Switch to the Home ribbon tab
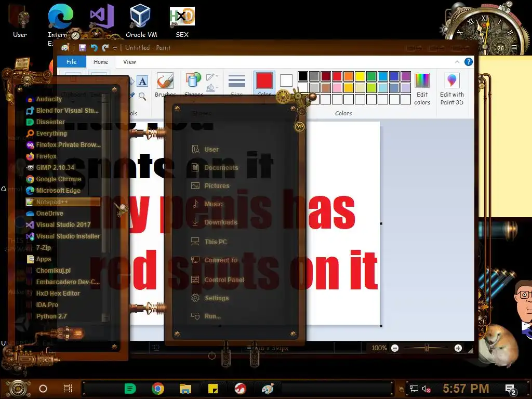 [x=100, y=62]
